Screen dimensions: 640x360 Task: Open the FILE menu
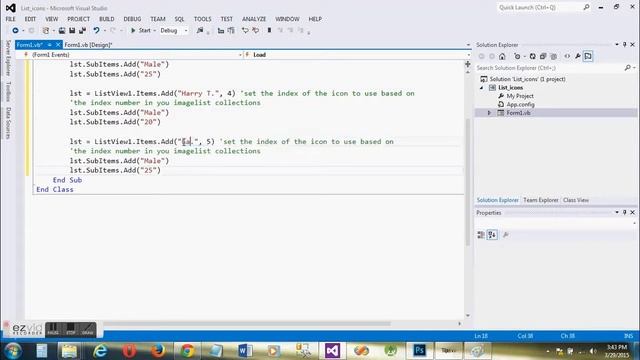coord(11,19)
